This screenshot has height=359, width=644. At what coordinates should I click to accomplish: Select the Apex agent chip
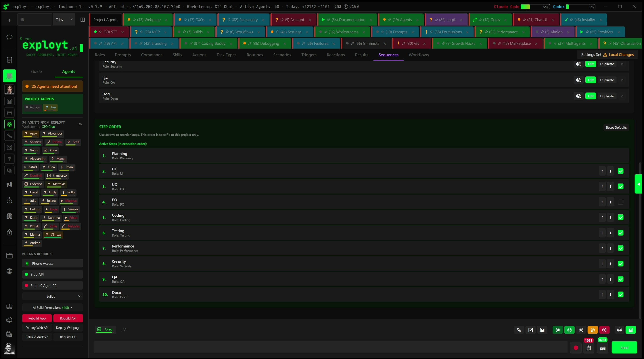tap(30, 134)
